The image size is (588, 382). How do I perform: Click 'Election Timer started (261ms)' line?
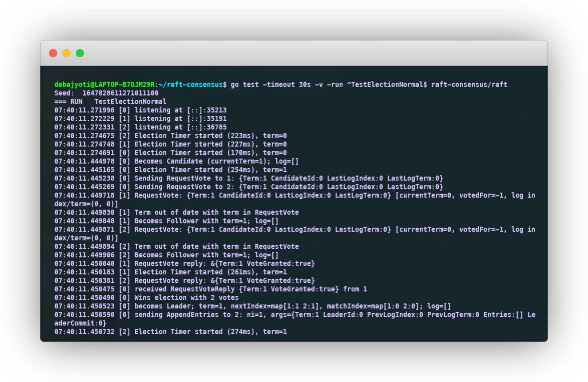[171, 272]
